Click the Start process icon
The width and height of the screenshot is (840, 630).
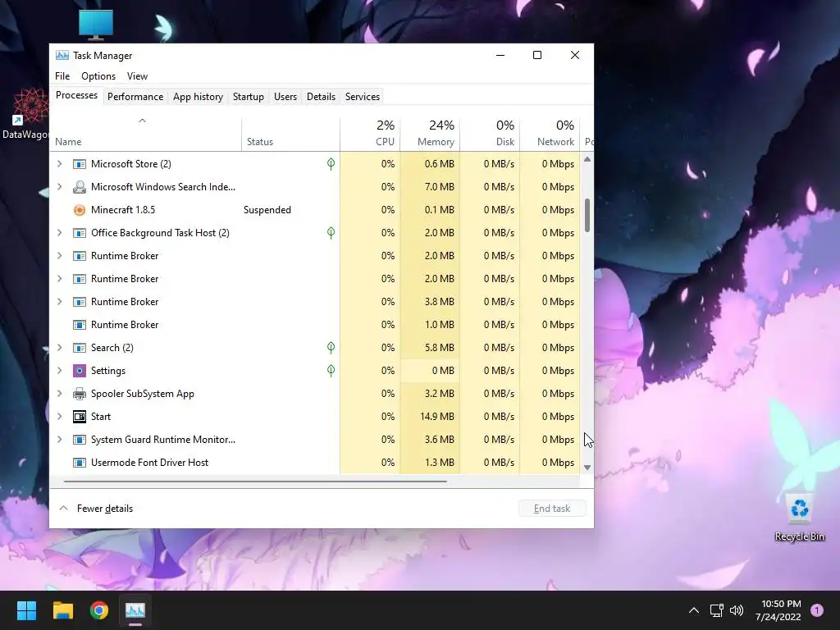(x=80, y=417)
